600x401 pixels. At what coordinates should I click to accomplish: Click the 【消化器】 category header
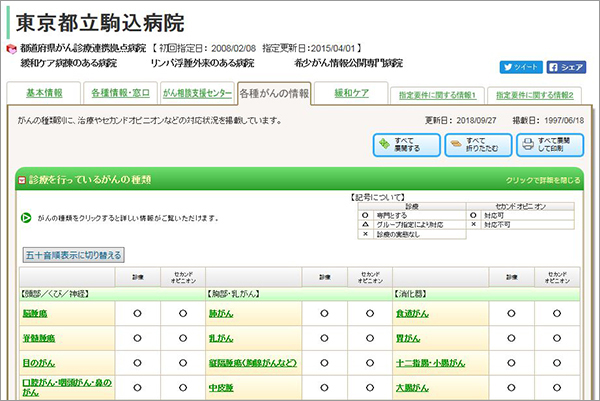tap(410, 294)
